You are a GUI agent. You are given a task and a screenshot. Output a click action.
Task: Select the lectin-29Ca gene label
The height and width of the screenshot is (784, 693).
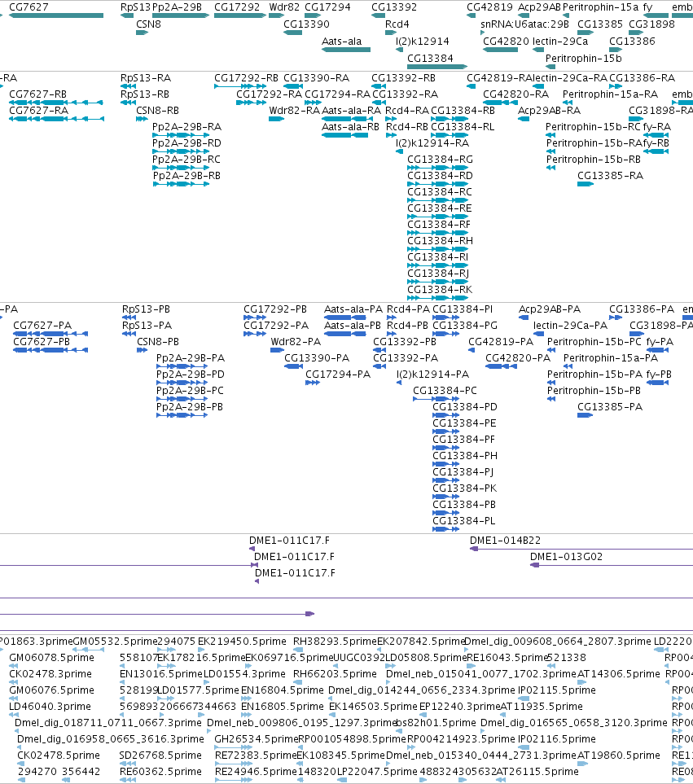560,41
